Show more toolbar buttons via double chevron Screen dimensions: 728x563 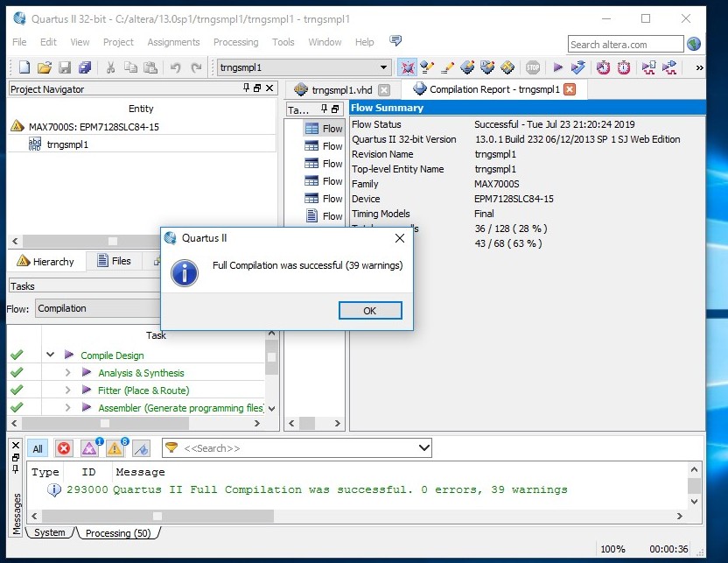point(699,67)
